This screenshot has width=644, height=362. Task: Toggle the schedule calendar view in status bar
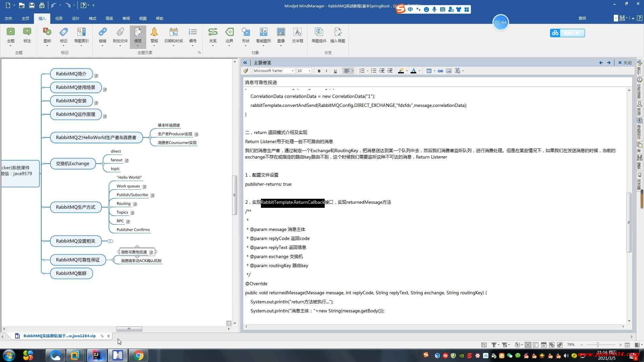coord(544,345)
